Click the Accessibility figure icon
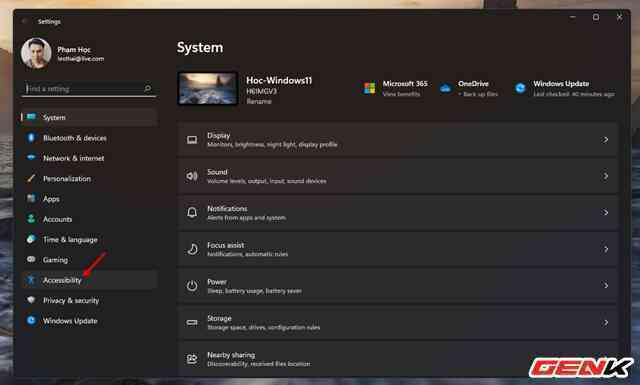 [31, 280]
